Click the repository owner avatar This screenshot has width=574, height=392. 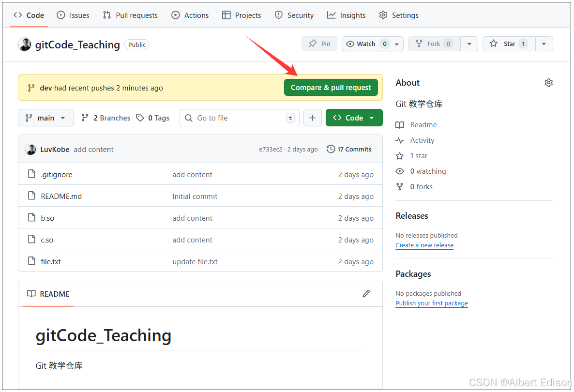(25, 45)
